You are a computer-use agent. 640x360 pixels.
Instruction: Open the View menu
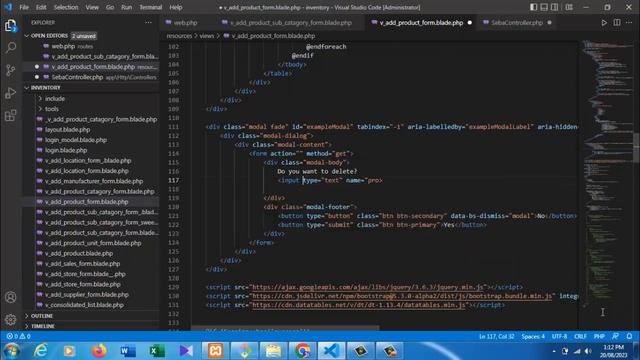click(x=92, y=7)
